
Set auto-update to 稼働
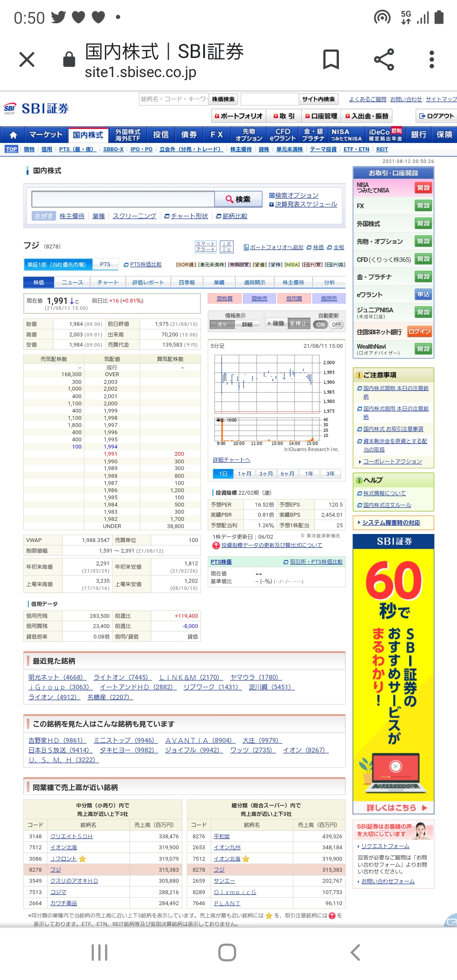(276, 324)
